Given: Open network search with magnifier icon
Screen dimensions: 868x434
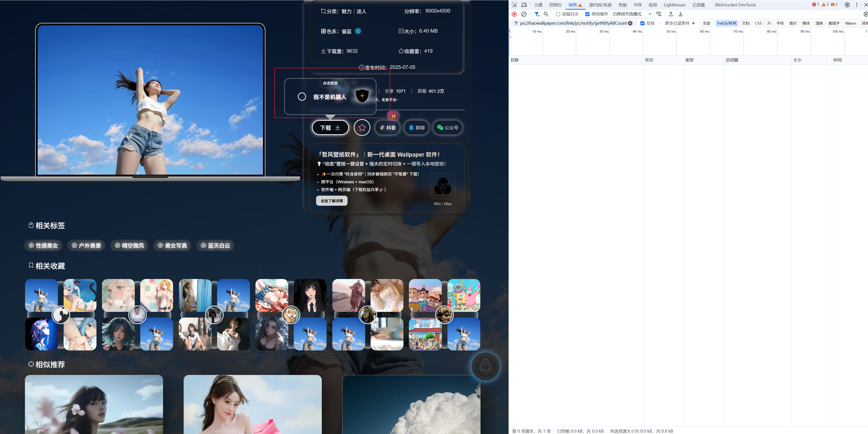Looking at the screenshot, I should tap(546, 14).
